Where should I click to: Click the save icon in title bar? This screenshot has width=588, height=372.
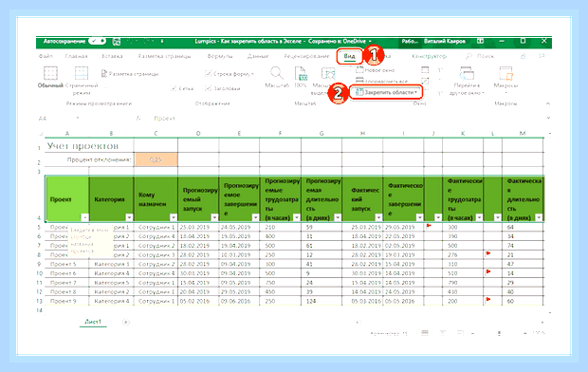coord(117,42)
